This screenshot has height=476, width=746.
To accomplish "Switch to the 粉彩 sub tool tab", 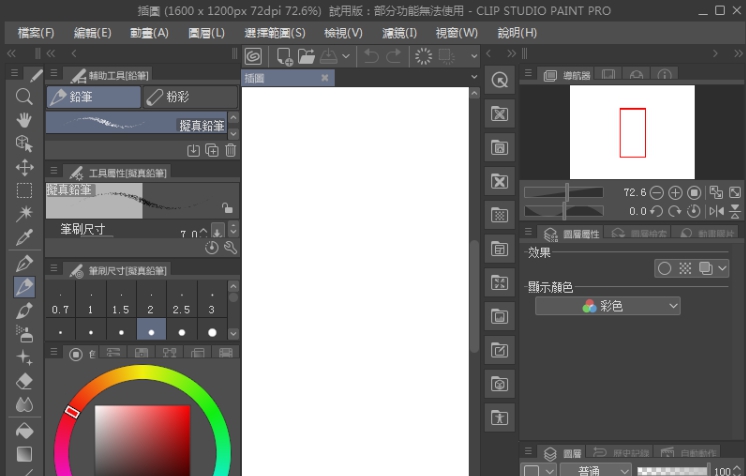I will pos(190,97).
